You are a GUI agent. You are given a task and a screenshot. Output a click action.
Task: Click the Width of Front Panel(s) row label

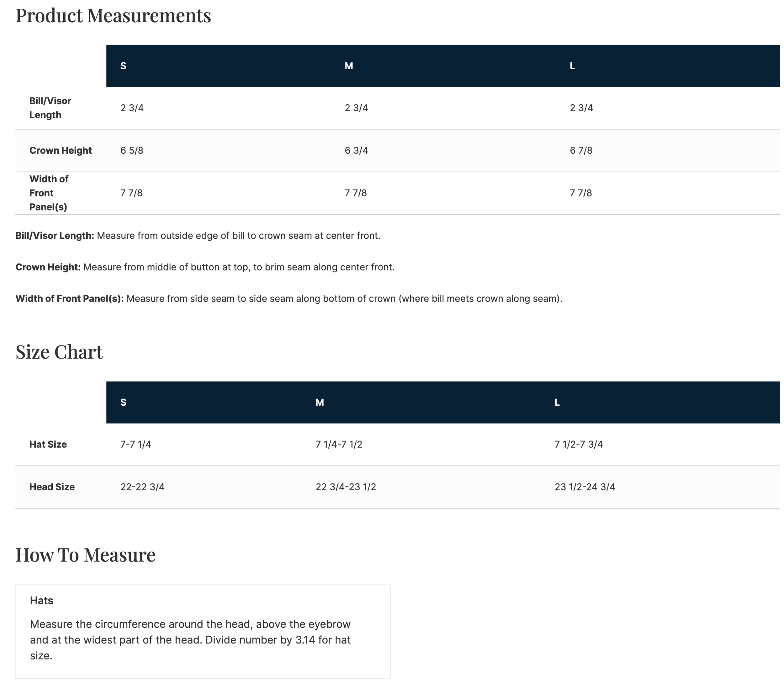click(x=49, y=193)
